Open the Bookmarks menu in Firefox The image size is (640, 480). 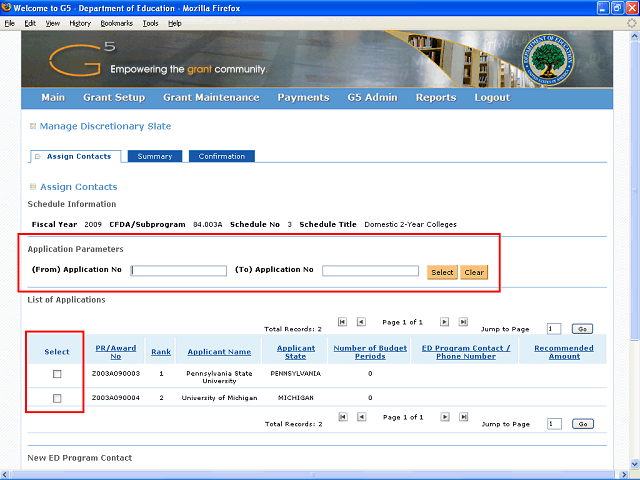tap(116, 22)
